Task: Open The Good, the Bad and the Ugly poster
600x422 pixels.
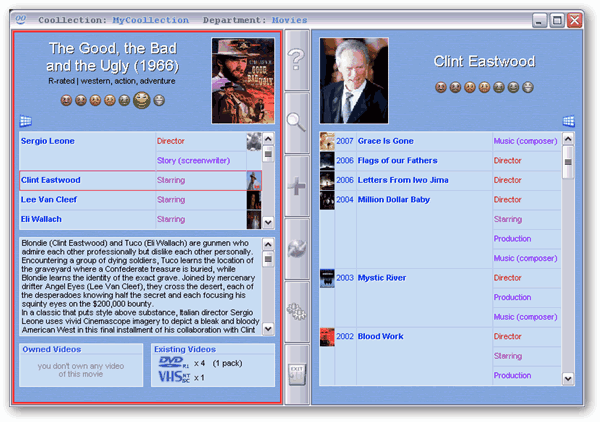Action: pos(243,81)
